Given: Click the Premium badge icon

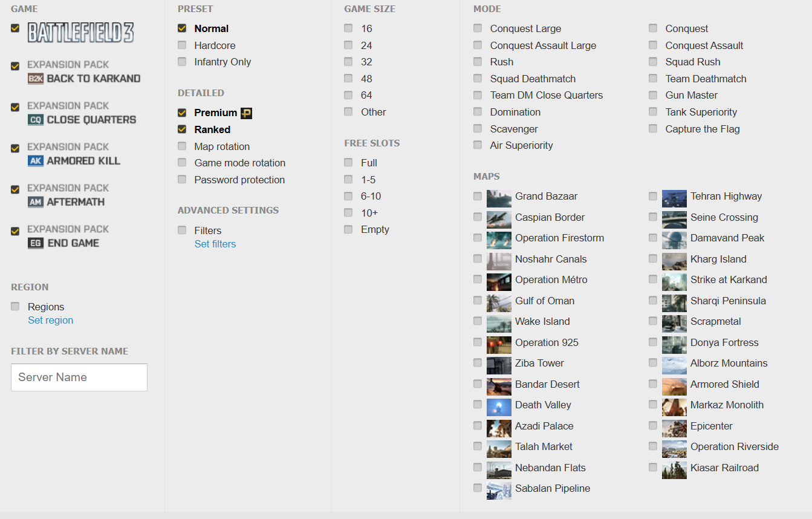Looking at the screenshot, I should pyautogui.click(x=246, y=113).
